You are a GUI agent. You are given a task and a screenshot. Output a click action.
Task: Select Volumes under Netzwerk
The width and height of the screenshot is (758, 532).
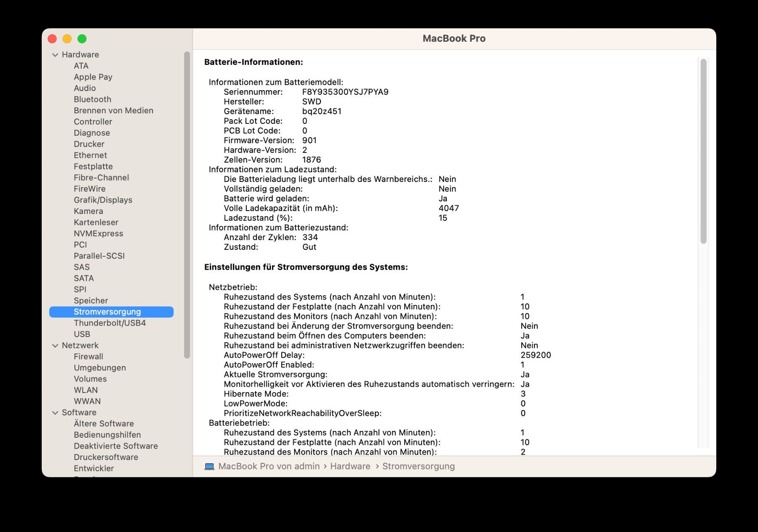[90, 379]
